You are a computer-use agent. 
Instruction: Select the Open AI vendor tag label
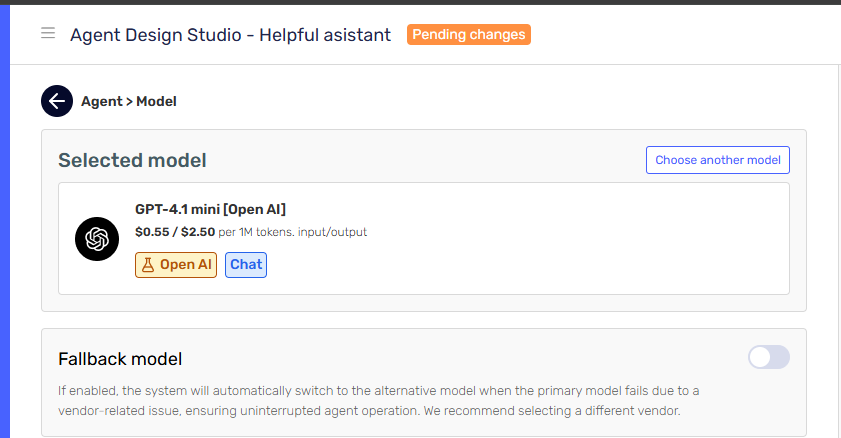(x=186, y=265)
